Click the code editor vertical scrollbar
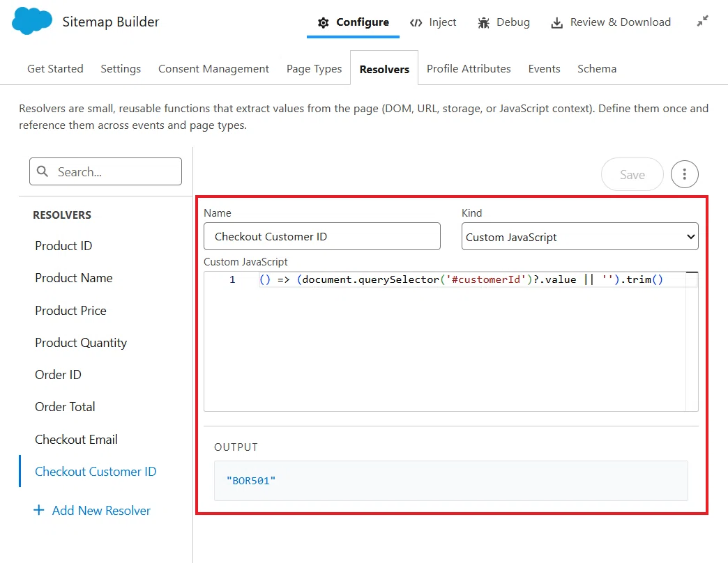 [692, 341]
